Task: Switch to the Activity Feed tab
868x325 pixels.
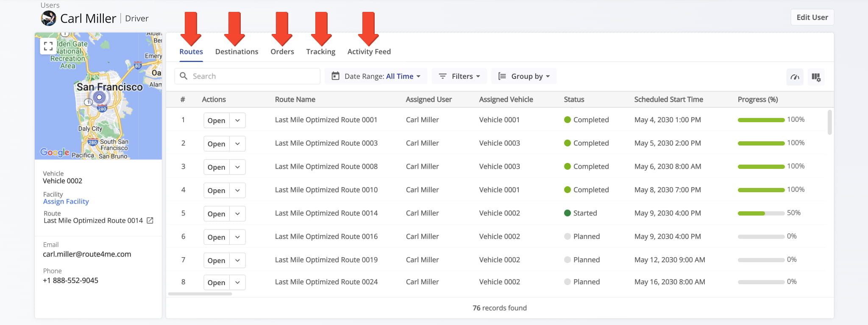Action: (x=369, y=52)
